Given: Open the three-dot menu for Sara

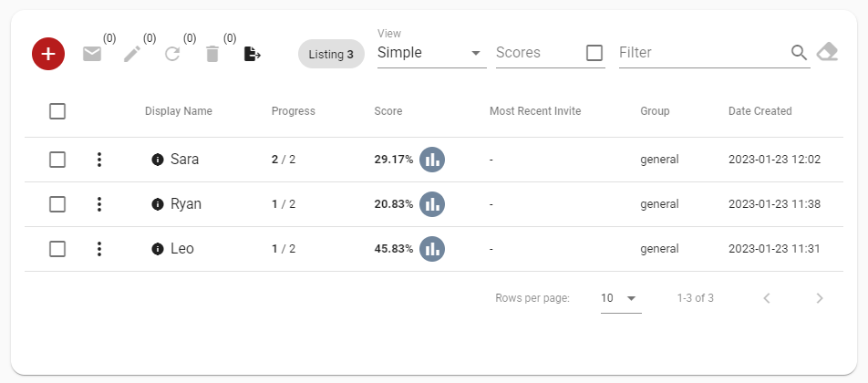Looking at the screenshot, I should 99,160.
